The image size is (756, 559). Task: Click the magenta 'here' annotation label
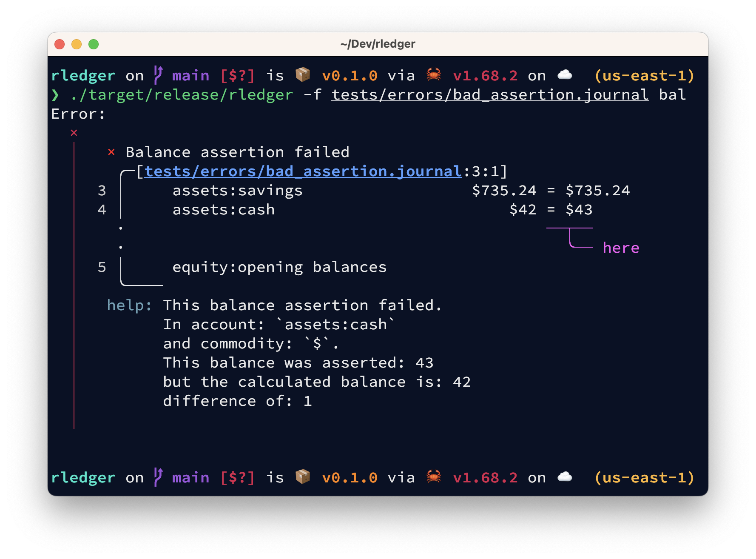pyautogui.click(x=621, y=248)
